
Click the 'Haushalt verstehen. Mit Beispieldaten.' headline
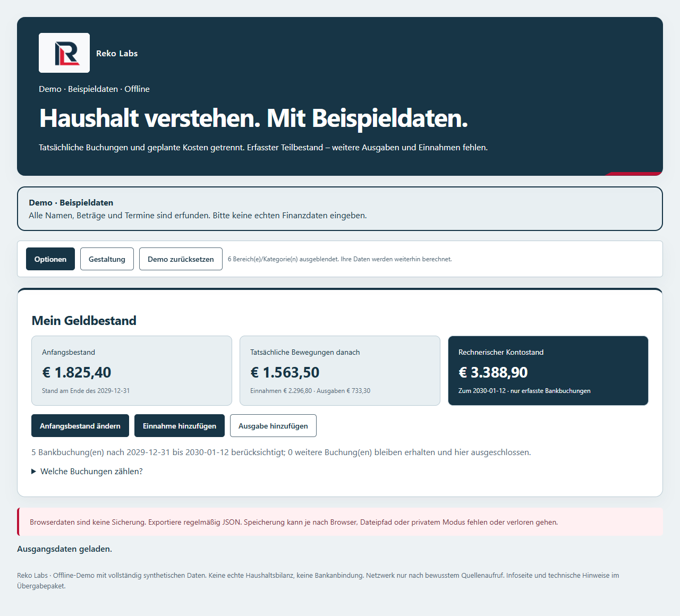point(253,118)
